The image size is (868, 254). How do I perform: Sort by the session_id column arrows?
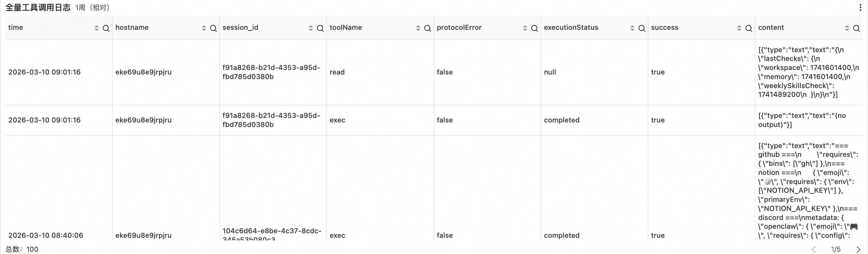pyautogui.click(x=311, y=28)
